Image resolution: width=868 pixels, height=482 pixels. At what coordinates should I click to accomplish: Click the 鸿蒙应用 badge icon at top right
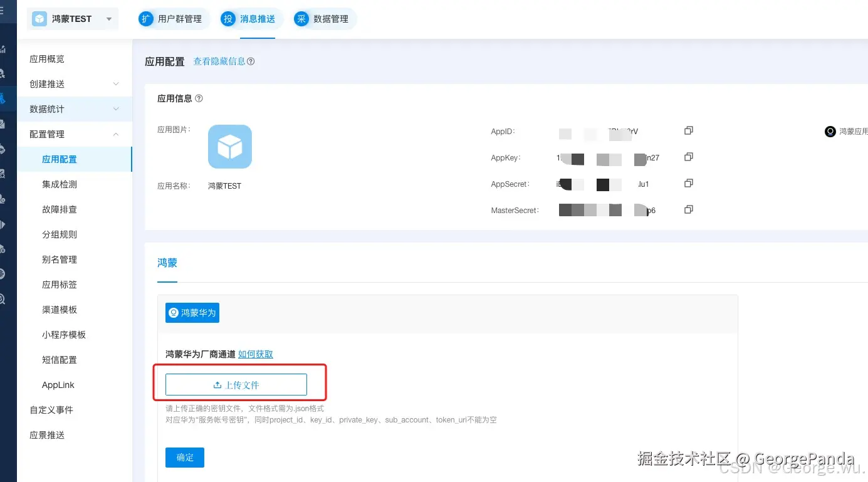[830, 132]
